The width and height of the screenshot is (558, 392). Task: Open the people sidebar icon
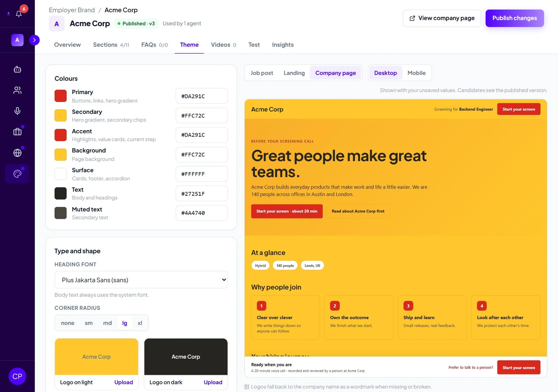click(x=17, y=90)
